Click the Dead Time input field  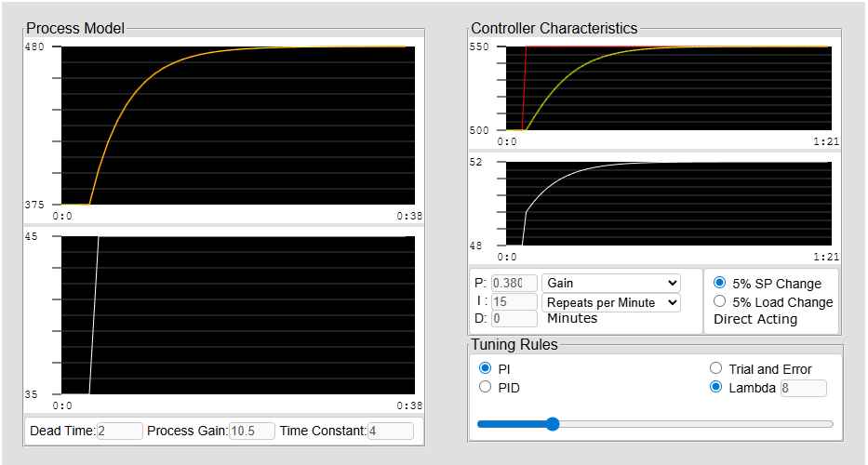pyautogui.click(x=119, y=431)
